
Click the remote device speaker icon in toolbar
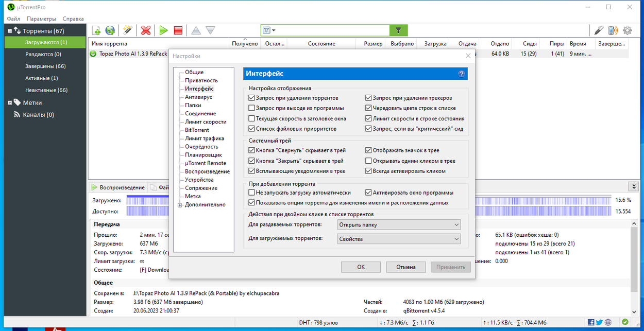point(613,30)
